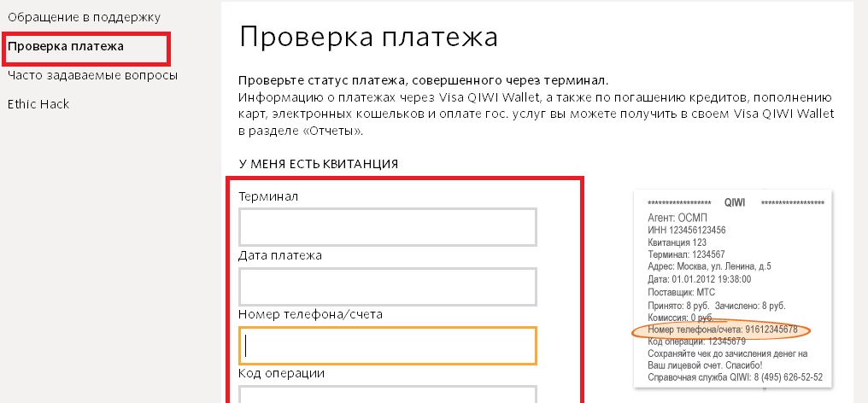The width and height of the screenshot is (868, 403).
Task: Open Часто задаваемые вопросы page
Action: tap(92, 75)
